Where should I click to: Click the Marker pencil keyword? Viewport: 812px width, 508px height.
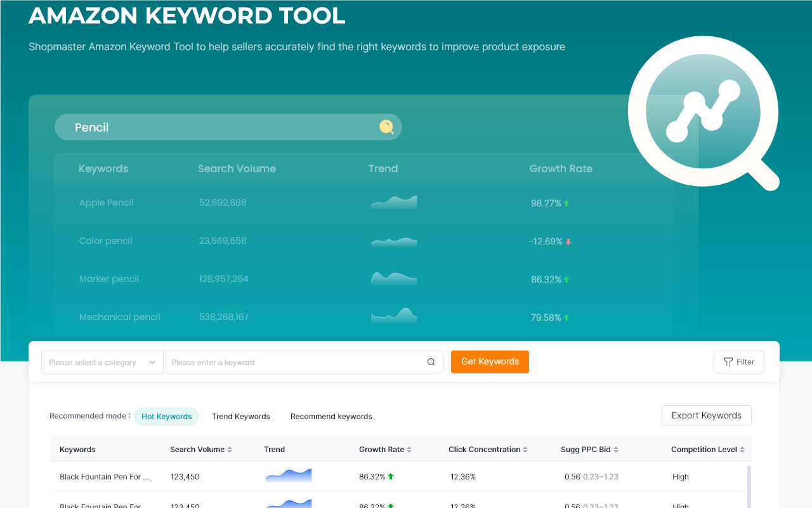click(x=108, y=279)
